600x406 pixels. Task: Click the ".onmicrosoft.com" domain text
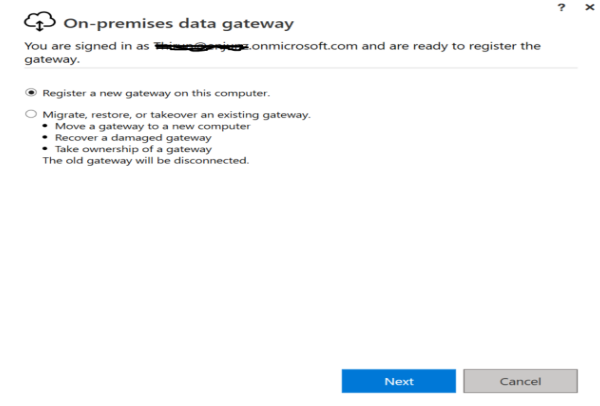coord(303,46)
